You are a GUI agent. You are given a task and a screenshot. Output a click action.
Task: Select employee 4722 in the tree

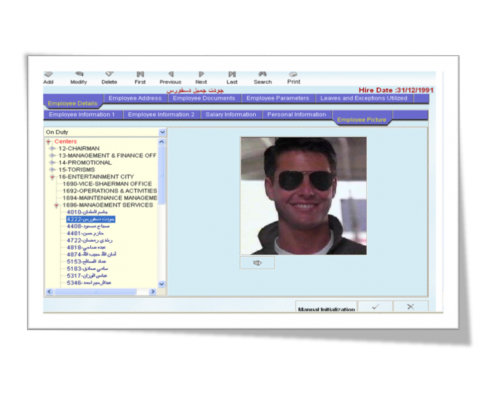tap(90, 240)
